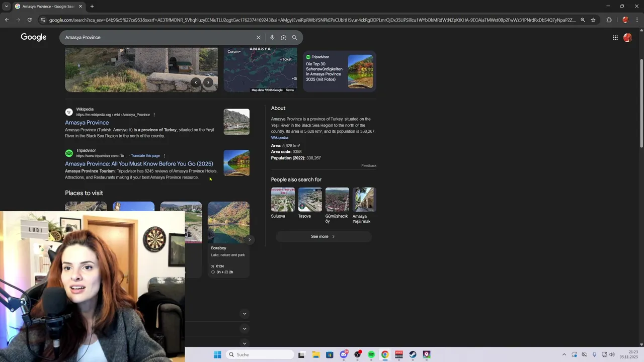The image size is (644, 362).
Task: Open Tripadvisor Top 30 Sehenswürdigkeiten card
Action: (x=340, y=71)
